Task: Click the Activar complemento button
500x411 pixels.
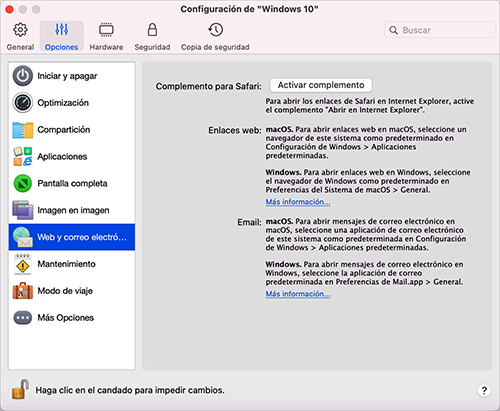Action: 321,85
